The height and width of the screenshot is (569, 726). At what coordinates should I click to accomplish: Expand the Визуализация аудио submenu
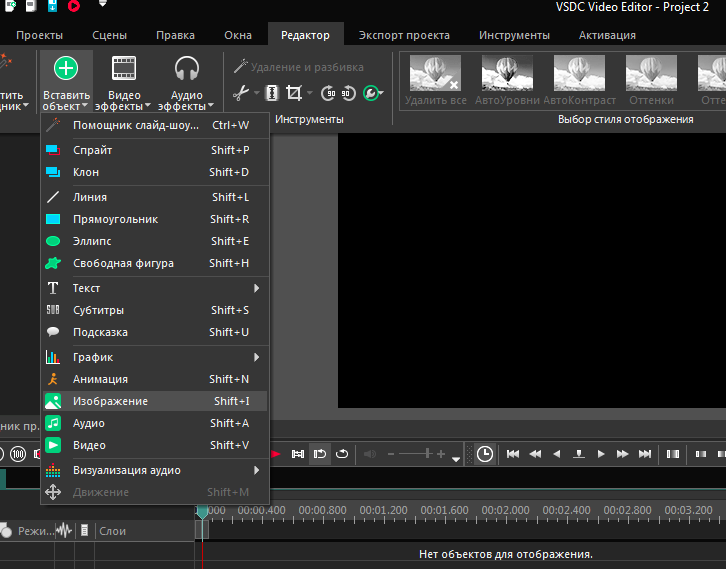tap(155, 470)
